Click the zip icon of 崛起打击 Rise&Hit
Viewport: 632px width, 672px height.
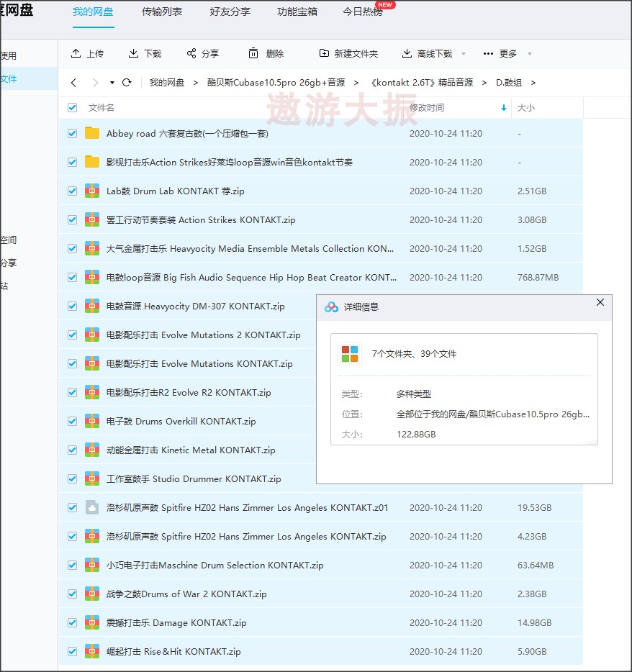(92, 651)
